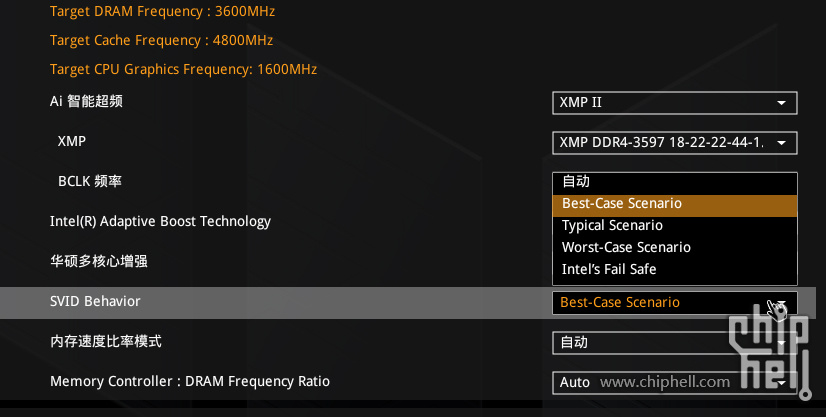This screenshot has width=826, height=417.
Task: Click the www.chiphell.com watermark text
Action: [665, 382]
